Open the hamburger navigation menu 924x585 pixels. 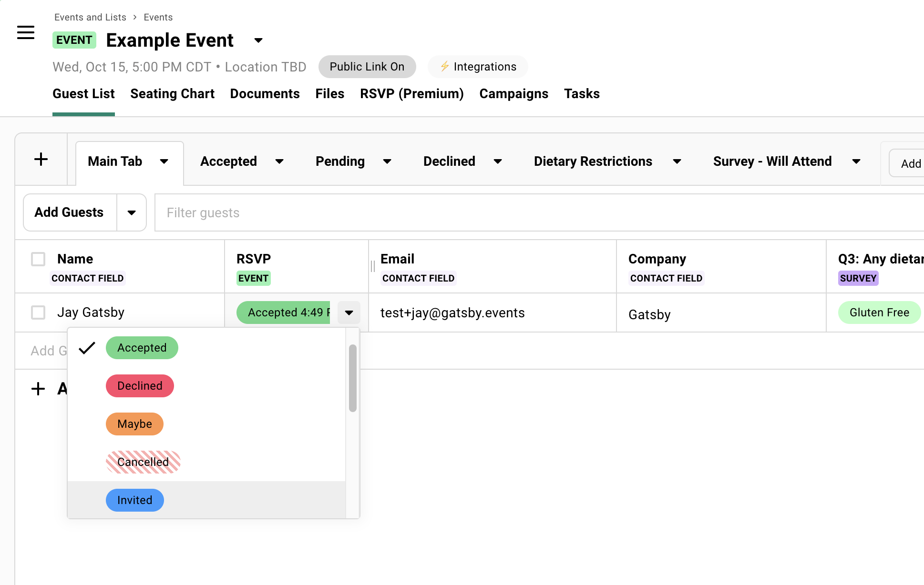pos(26,32)
